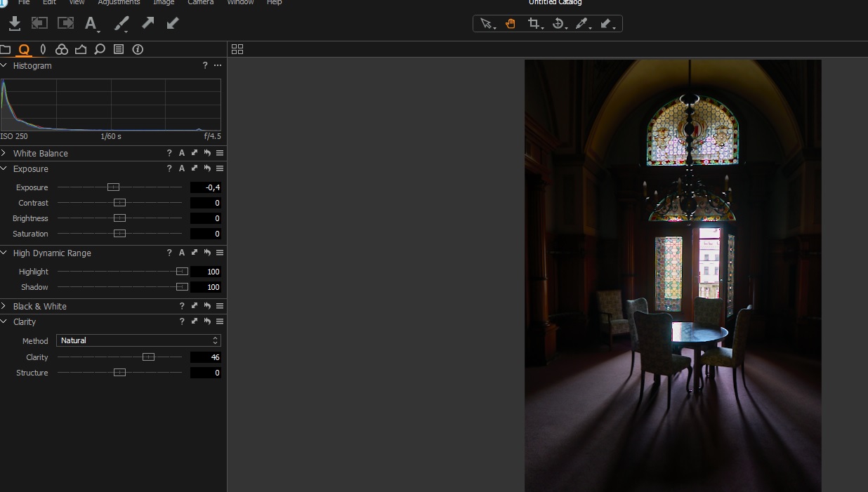Click the Exposure value input field
The image size is (868, 492).
(x=206, y=187)
